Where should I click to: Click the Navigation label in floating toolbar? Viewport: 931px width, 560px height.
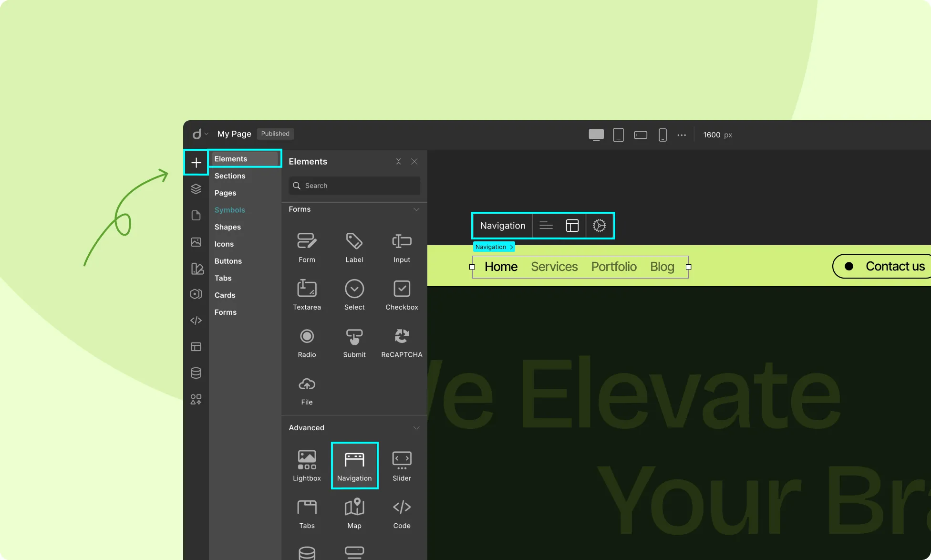coord(503,226)
